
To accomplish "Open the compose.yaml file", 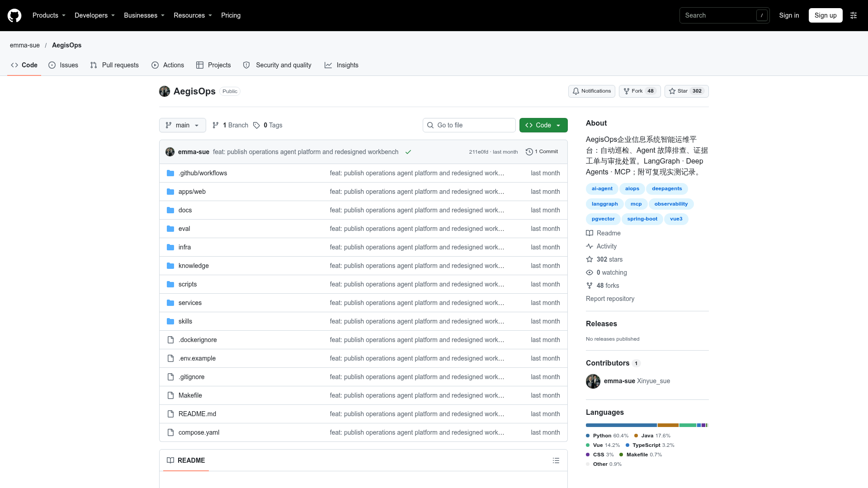I will pos(199,432).
